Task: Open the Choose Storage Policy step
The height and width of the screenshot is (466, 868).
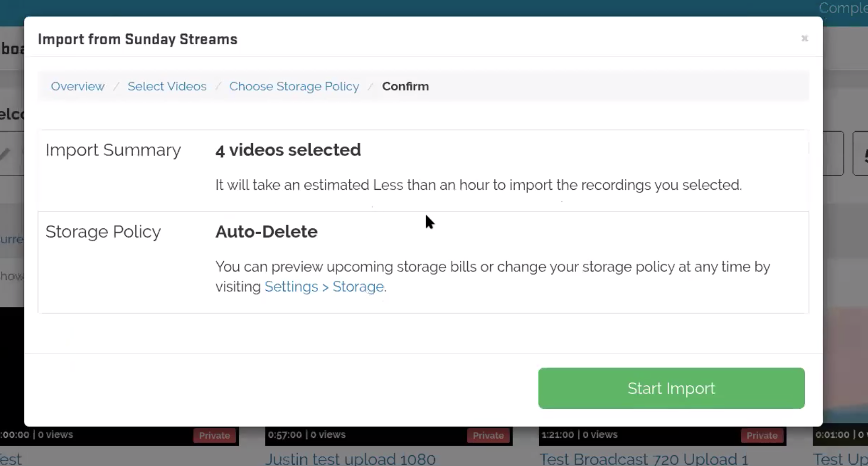Action: [x=294, y=86]
